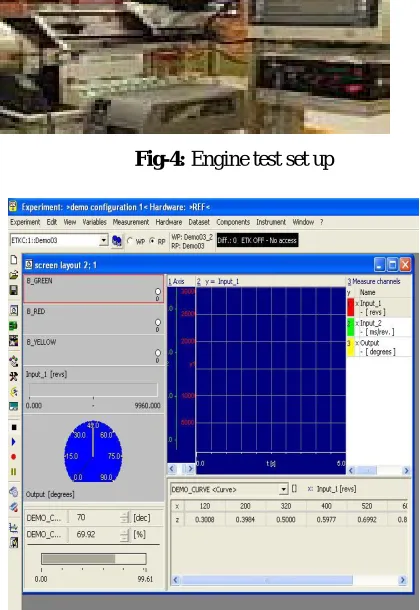Open the Hardware menu
This screenshot has height=610, width=420.
click(169, 222)
